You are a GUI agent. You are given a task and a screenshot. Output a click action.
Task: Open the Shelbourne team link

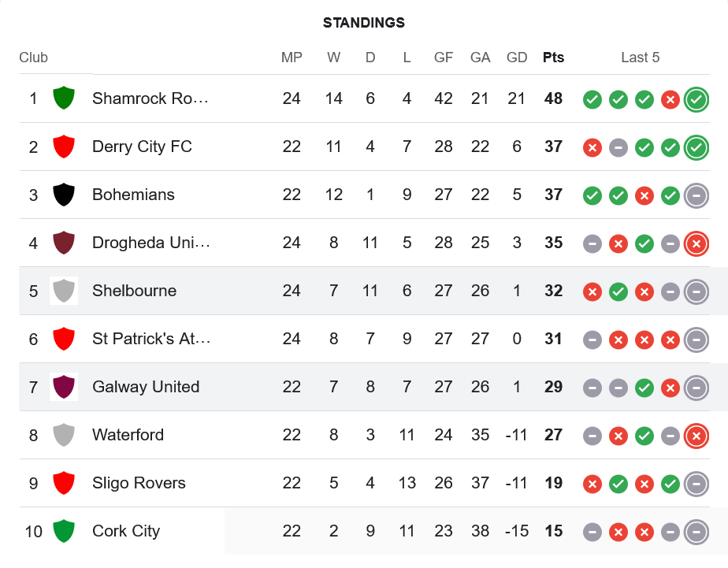coord(134,291)
